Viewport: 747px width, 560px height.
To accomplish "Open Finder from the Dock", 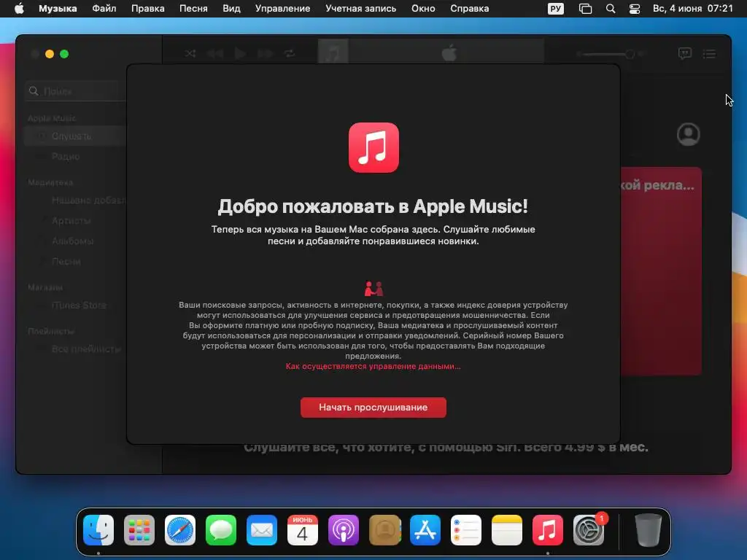I will 98,530.
